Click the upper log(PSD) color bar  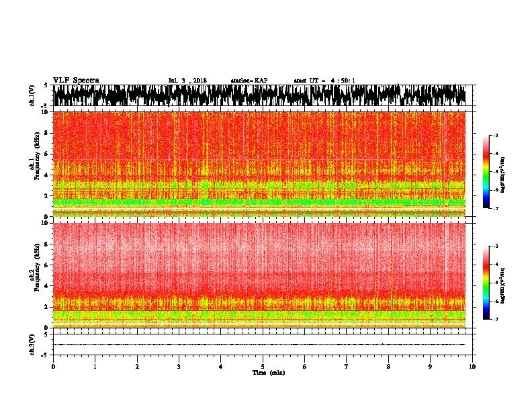coord(486,172)
